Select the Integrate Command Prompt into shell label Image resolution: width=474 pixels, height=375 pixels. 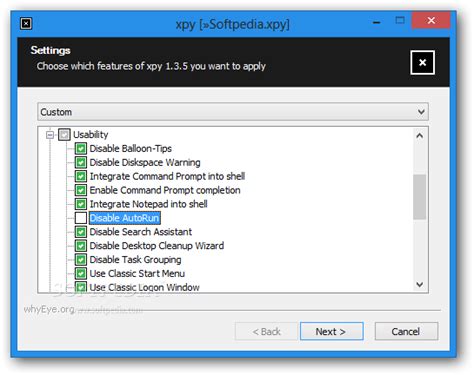[x=167, y=176]
